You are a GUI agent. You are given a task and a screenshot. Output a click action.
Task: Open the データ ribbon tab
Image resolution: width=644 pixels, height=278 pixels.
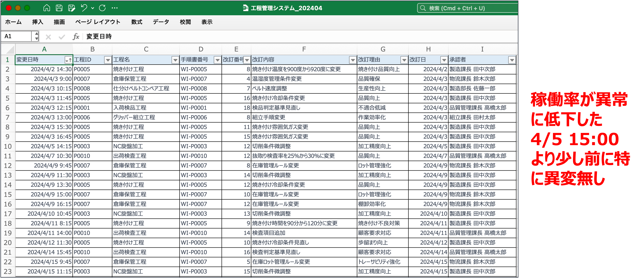click(161, 22)
